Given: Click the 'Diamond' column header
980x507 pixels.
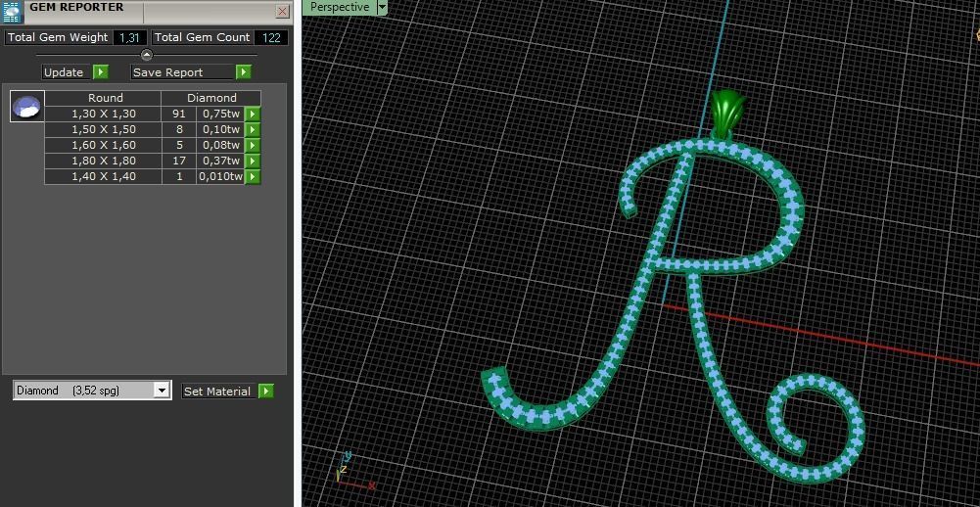Looking at the screenshot, I should 211,98.
